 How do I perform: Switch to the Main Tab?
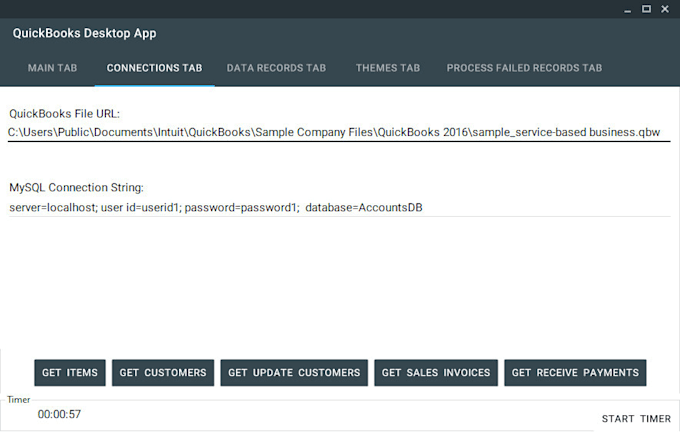click(x=52, y=68)
